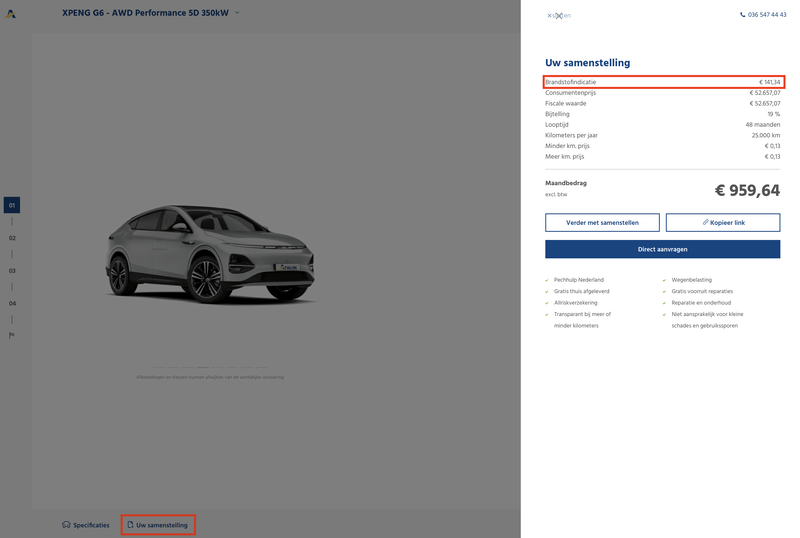Go to step 04 in the side navigation
800x538 pixels.
tap(12, 303)
